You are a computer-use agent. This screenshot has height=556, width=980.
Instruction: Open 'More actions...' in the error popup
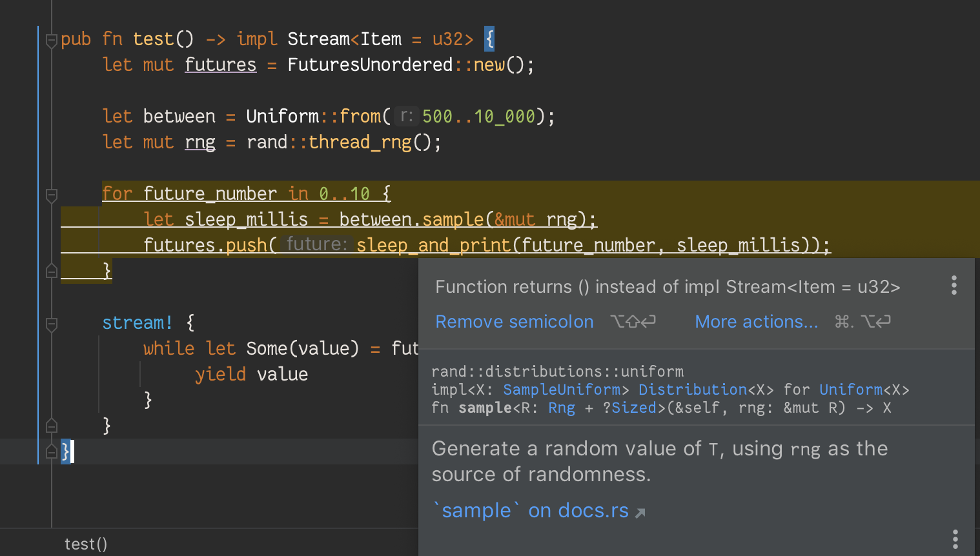757,321
